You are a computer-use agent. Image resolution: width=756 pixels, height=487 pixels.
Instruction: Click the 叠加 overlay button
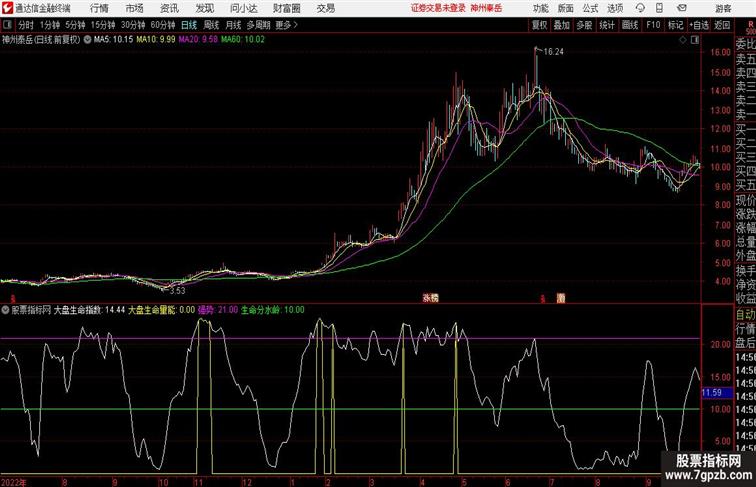(561, 25)
